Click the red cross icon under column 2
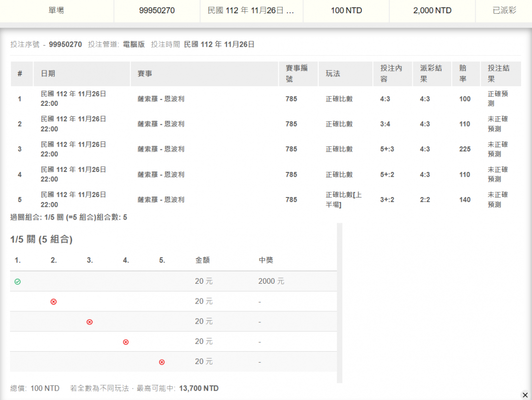Image resolution: width=532 pixels, height=400 pixels. [54, 301]
